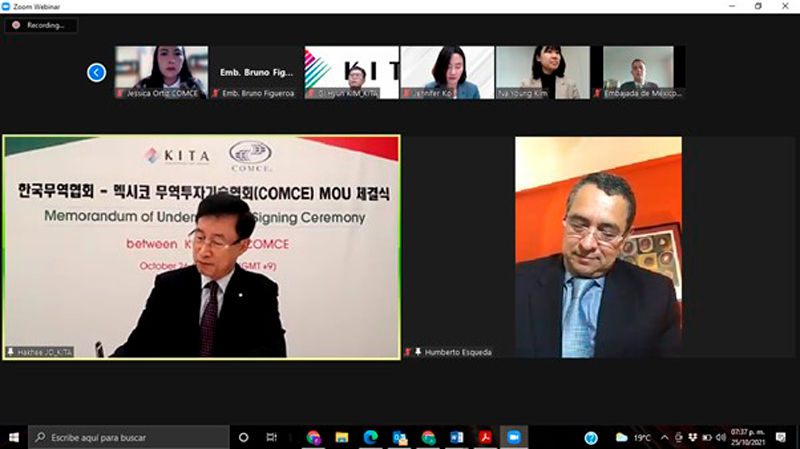
Task: Click the 'Escribe aquí para buscar' search box
Action: [x=129, y=437]
